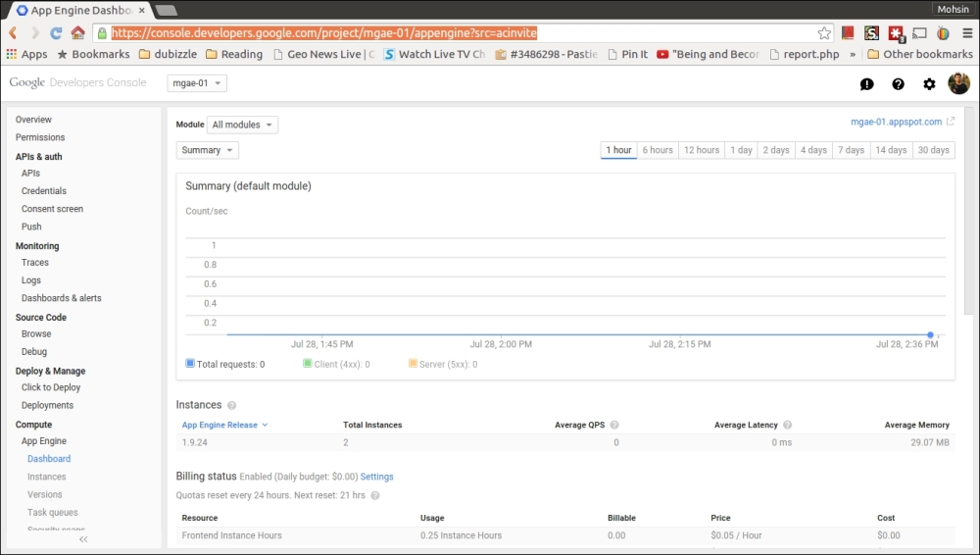
Task: Select the 14 days time range
Action: click(891, 150)
